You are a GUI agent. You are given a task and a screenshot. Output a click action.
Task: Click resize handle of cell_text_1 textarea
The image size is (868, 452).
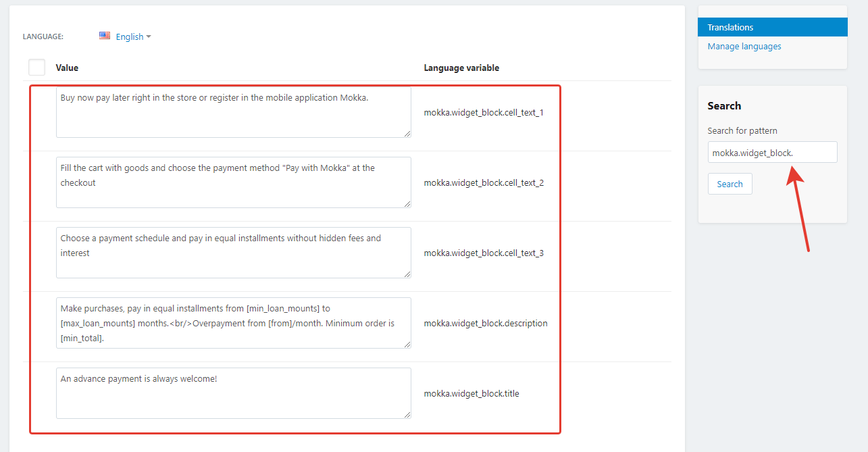pos(407,134)
